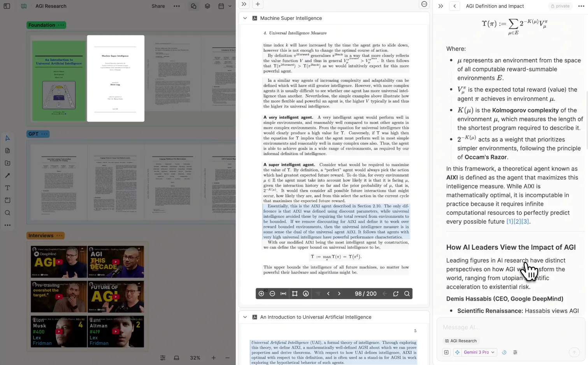Open more tools dots in left toolbar

pos(7,225)
